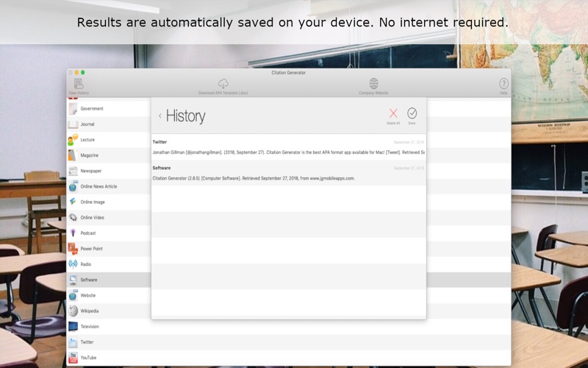Select the Government source icon
The width and height of the screenshot is (588, 368).
click(x=73, y=108)
